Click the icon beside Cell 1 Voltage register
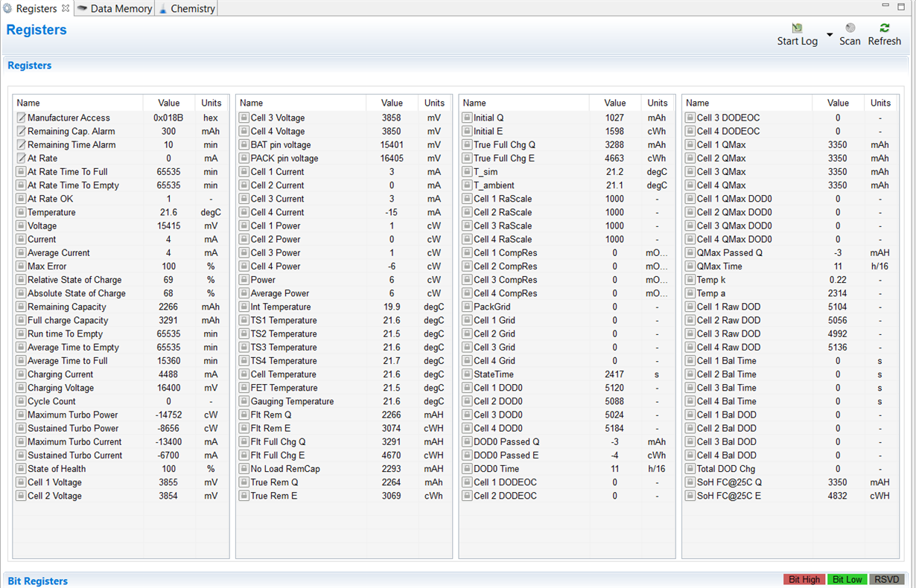 [22, 482]
